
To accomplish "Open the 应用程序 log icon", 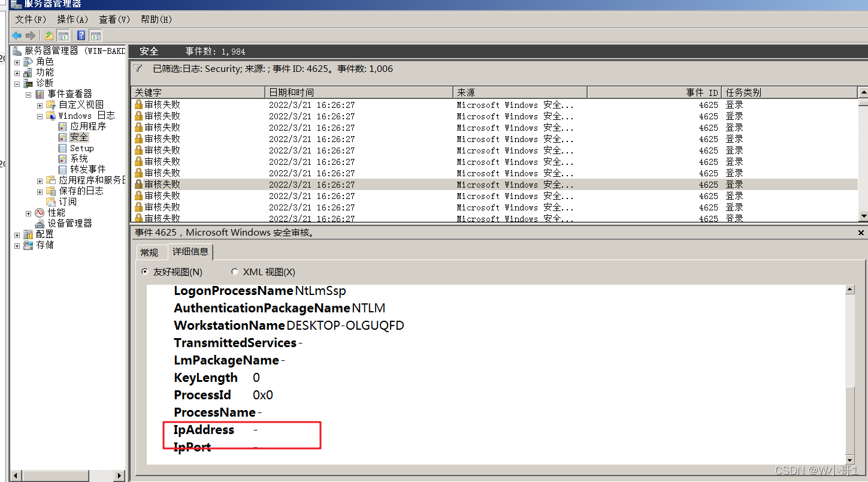I will coord(63,126).
